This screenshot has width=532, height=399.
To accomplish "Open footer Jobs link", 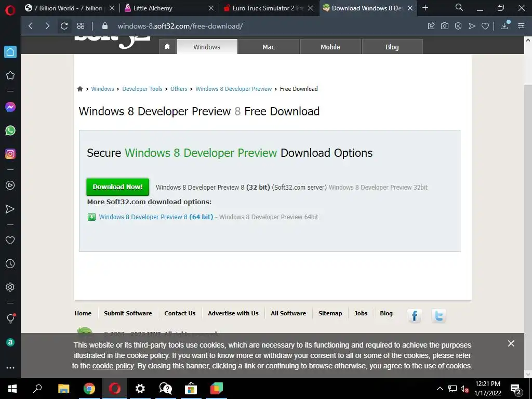I will (x=361, y=313).
